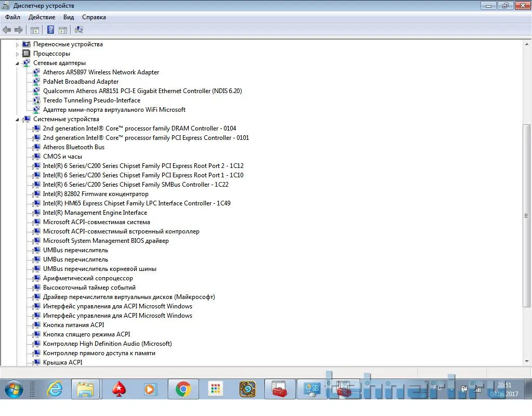This screenshot has height=416, width=532.
Task: Select Microsoft ACPI-совместимый встроенный контроллер
Action: tap(121, 231)
